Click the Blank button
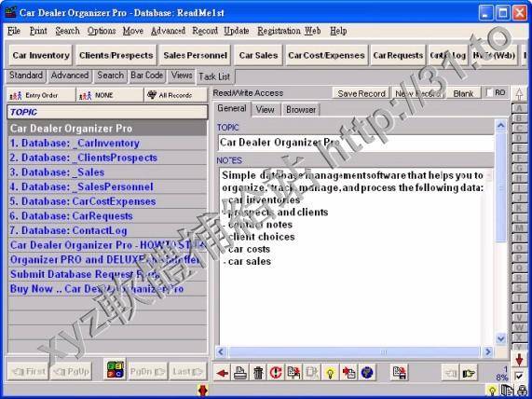This screenshot has height=399, width=532. (x=463, y=93)
